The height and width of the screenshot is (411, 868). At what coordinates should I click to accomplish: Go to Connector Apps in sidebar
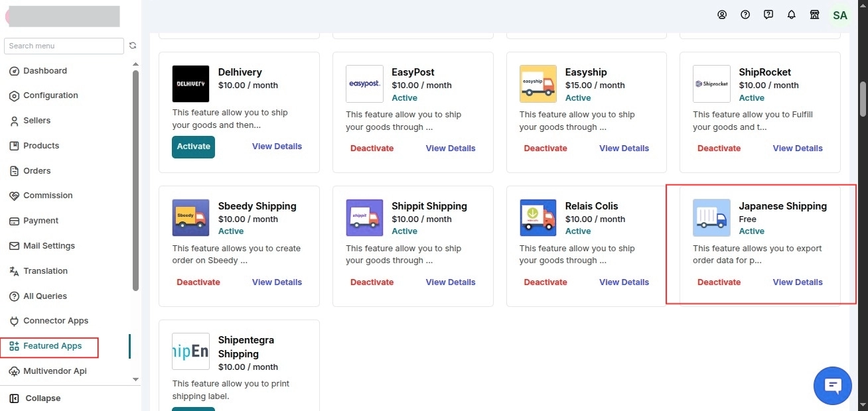55,321
